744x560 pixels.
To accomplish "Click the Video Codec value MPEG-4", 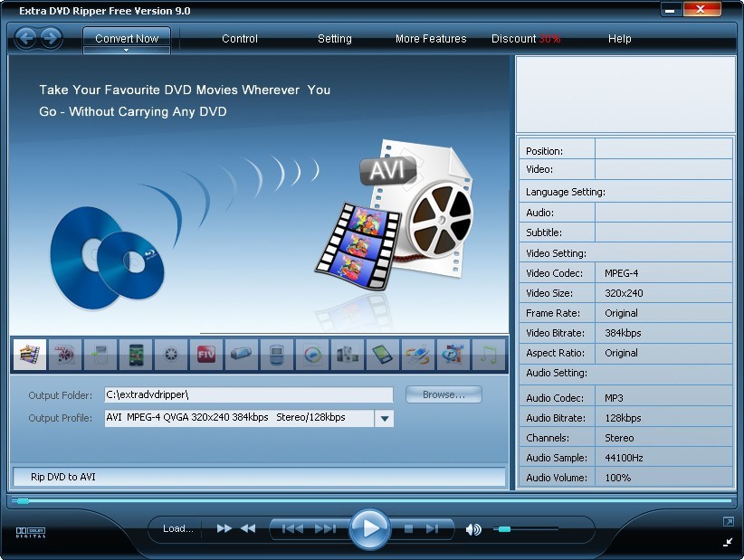I will pyautogui.click(x=621, y=273).
